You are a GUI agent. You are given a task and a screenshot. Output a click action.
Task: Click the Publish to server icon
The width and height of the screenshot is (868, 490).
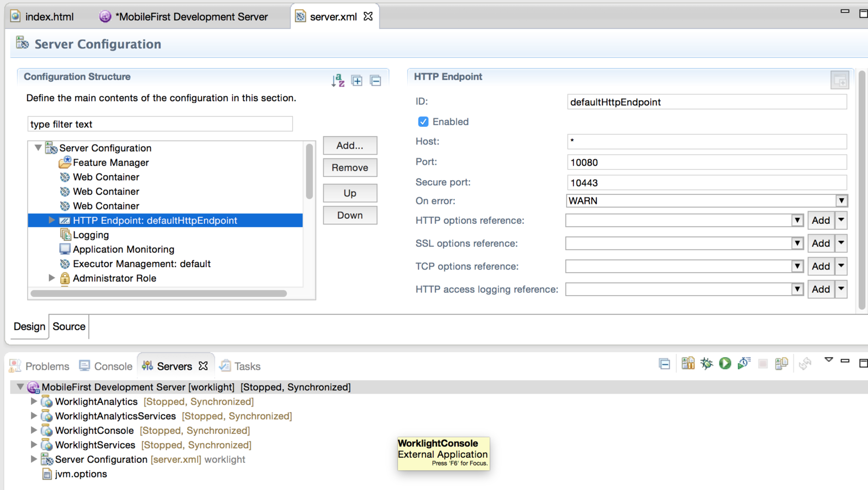click(x=781, y=363)
